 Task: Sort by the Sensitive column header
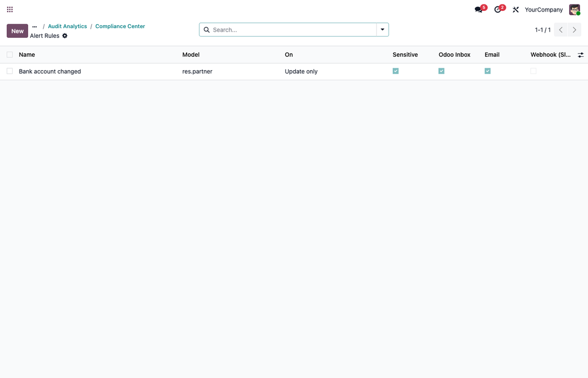pos(405,55)
